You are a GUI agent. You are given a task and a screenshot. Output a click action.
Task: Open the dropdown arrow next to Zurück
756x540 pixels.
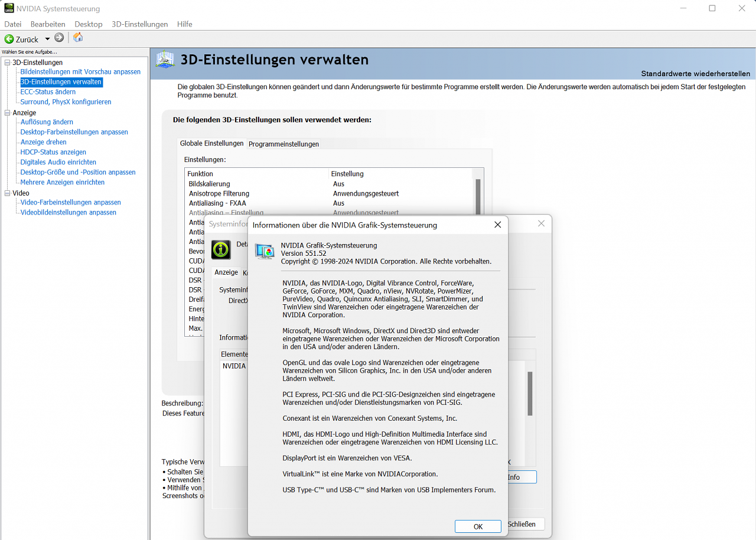(x=47, y=40)
